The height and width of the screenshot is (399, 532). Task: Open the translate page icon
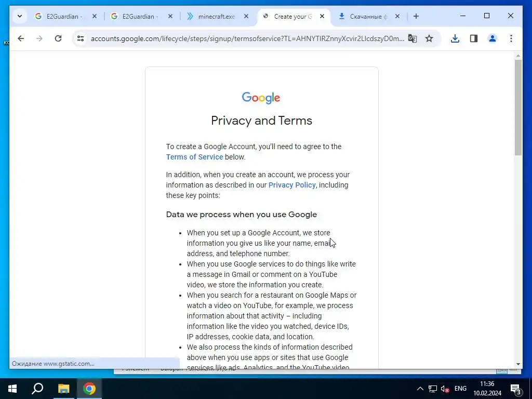(412, 38)
